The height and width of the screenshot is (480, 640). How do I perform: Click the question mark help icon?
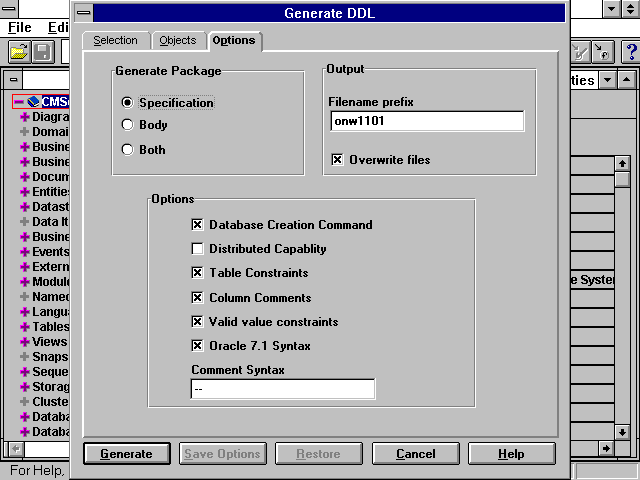[629, 52]
